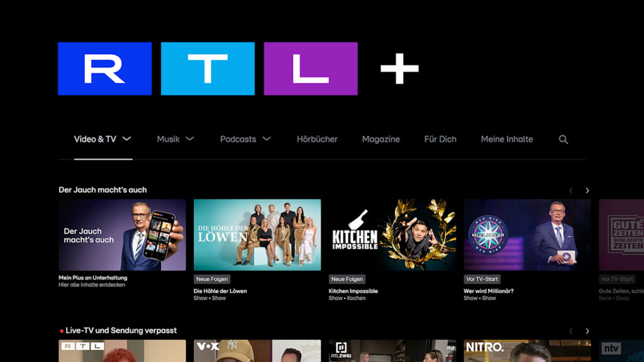Click the RTL+ logo
Viewport: 644px width, 362px height.
click(238, 69)
